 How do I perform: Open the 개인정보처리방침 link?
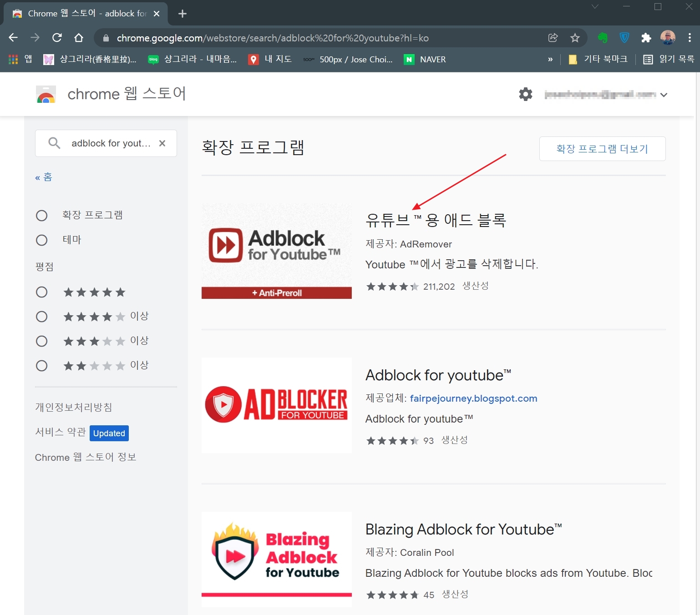click(x=74, y=407)
